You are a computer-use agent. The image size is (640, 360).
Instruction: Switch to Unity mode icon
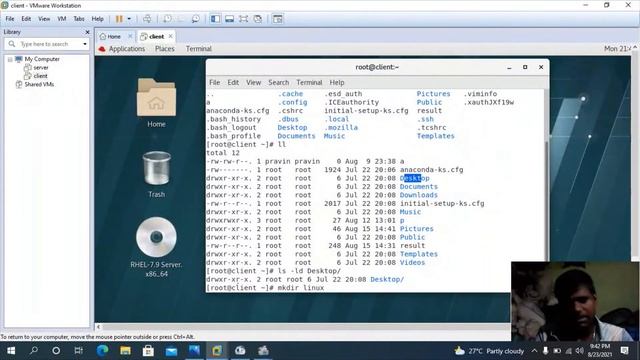[x=258, y=19]
